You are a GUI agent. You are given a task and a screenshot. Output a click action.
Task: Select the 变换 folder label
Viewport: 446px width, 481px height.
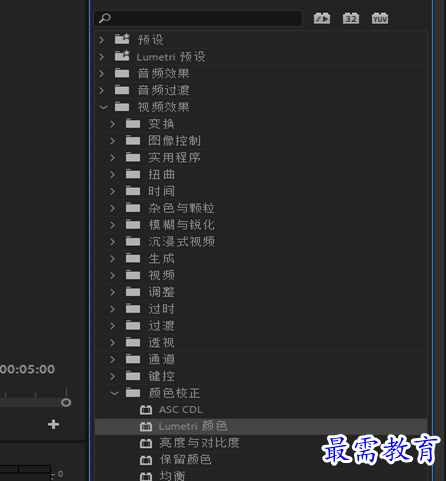click(161, 124)
